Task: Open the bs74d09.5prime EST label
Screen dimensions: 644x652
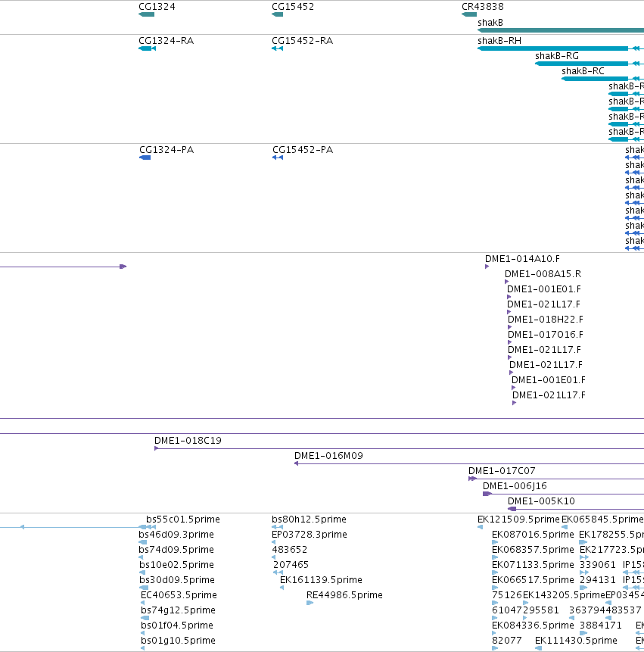Action: point(176,550)
